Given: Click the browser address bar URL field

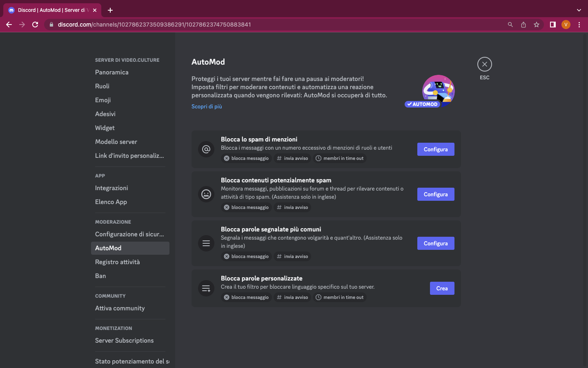Looking at the screenshot, I should coord(163,25).
